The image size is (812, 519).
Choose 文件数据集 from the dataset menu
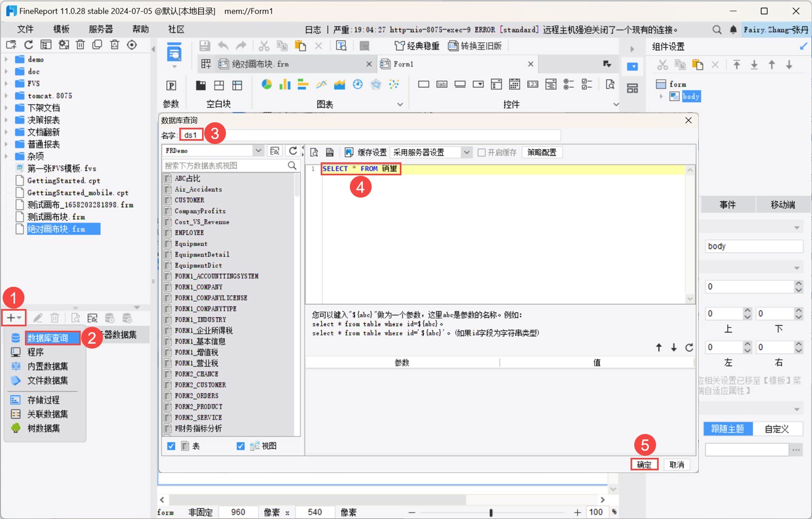48,380
